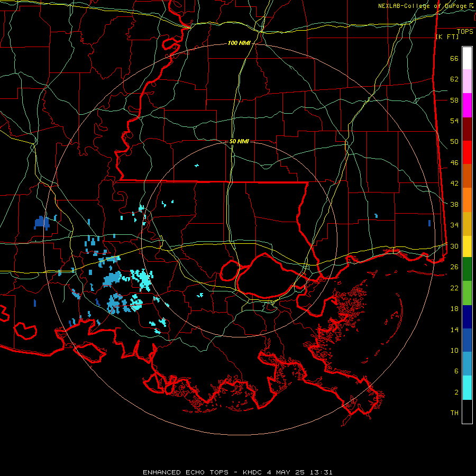
Task: Click the gold 38 kft legend swatch
Action: [x=467, y=224]
